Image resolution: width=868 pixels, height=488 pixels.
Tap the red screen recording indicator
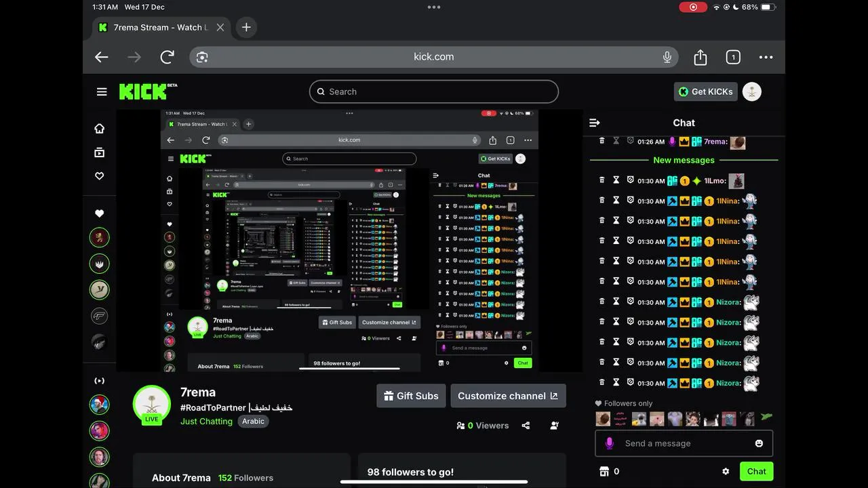pyautogui.click(x=693, y=7)
